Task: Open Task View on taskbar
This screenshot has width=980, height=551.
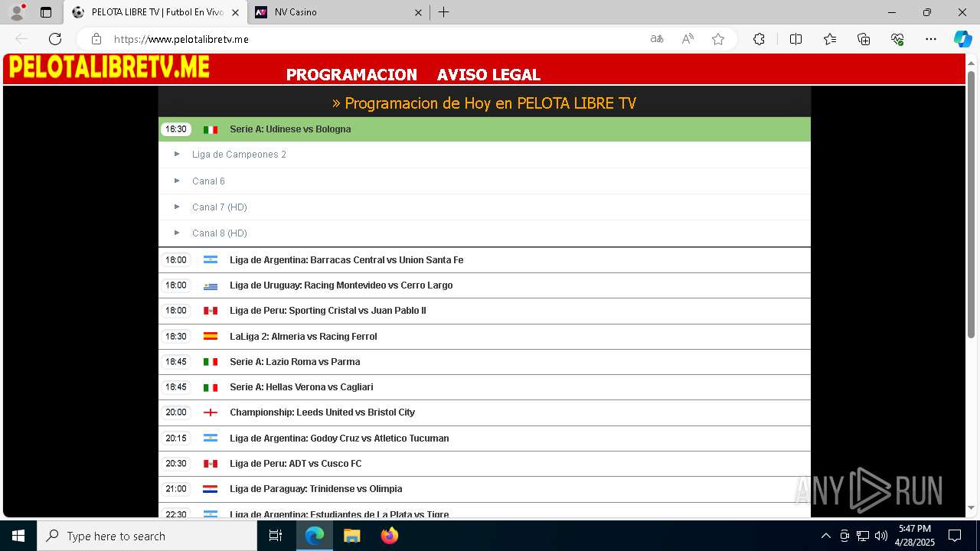Action: pos(276,536)
